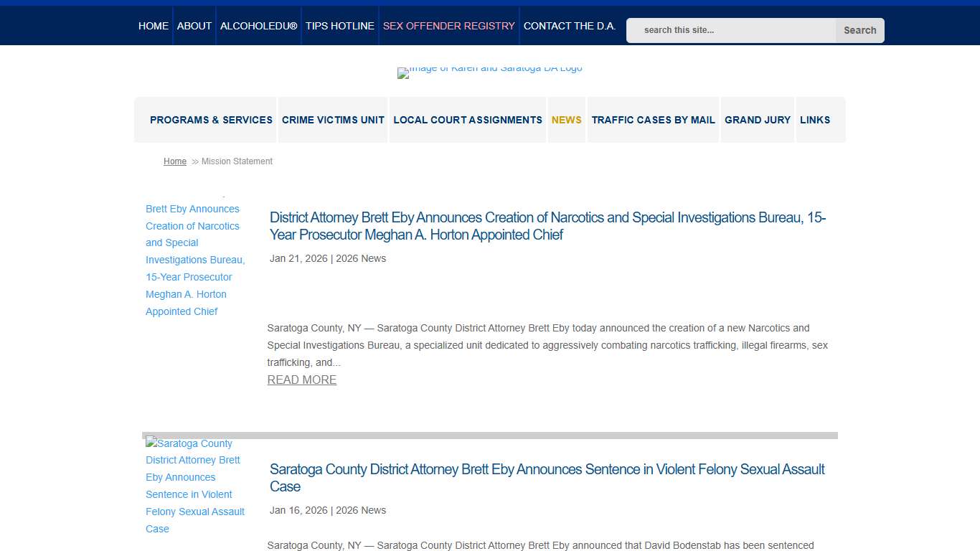Click the search this site field
The width and height of the screenshot is (980, 551).
732,30
